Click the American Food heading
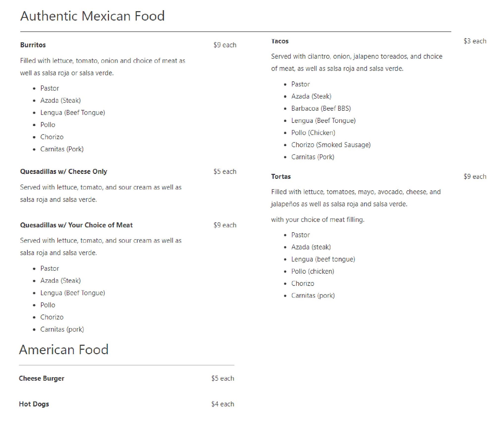504x423 pixels. 64,350
